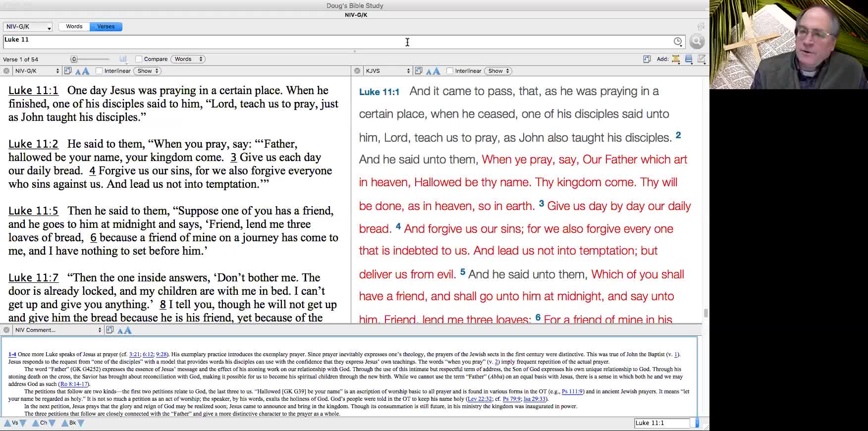868x431 pixels.
Task: Enable Interlinear in the KJVS pane
Action: point(450,71)
